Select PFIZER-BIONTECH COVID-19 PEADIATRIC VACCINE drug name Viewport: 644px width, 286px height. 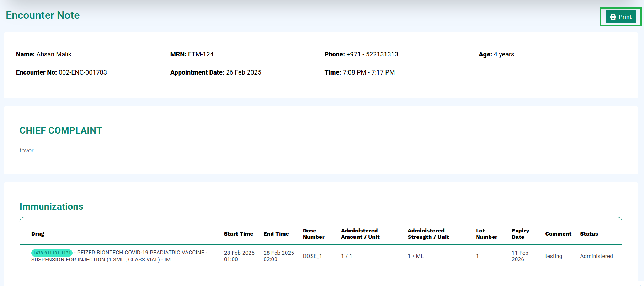119,256
